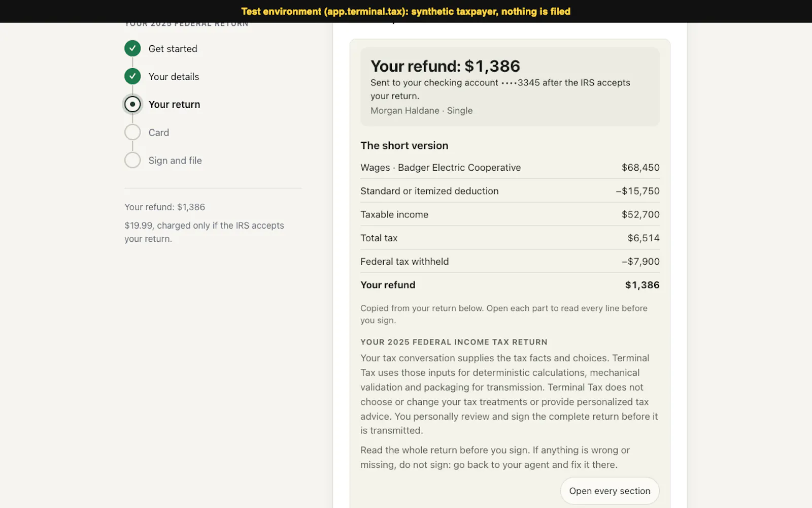Open the Your details step
The height and width of the screenshot is (508, 812).
(174, 77)
